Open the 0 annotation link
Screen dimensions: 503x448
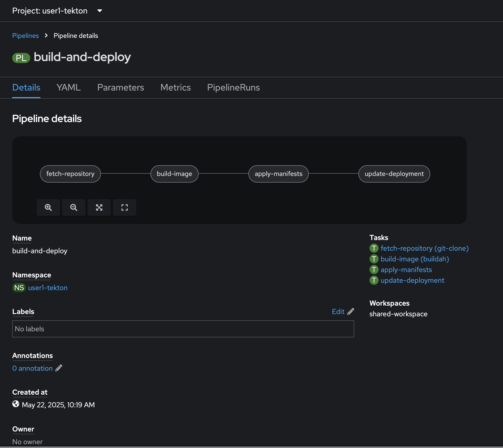tap(33, 368)
